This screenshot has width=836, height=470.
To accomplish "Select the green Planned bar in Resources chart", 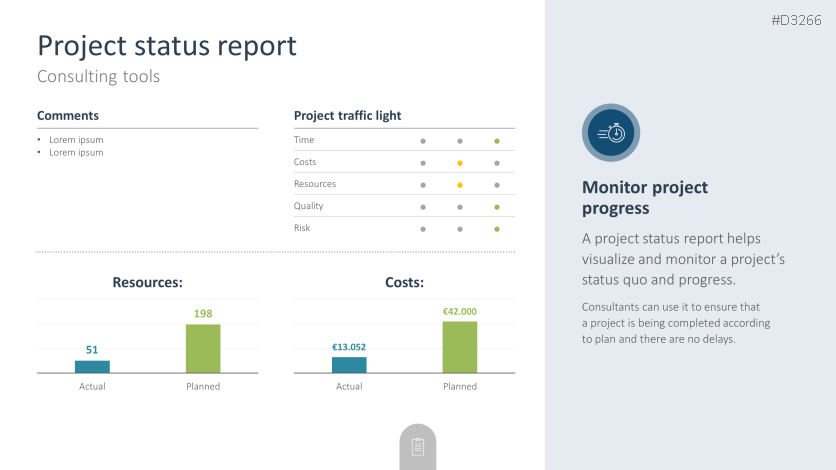I will point(203,348).
